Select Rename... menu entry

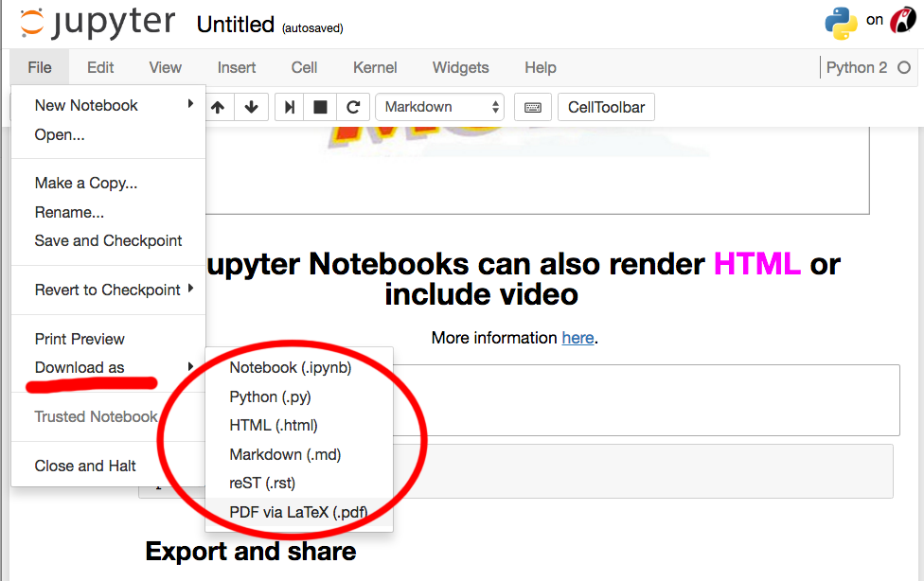109,212
